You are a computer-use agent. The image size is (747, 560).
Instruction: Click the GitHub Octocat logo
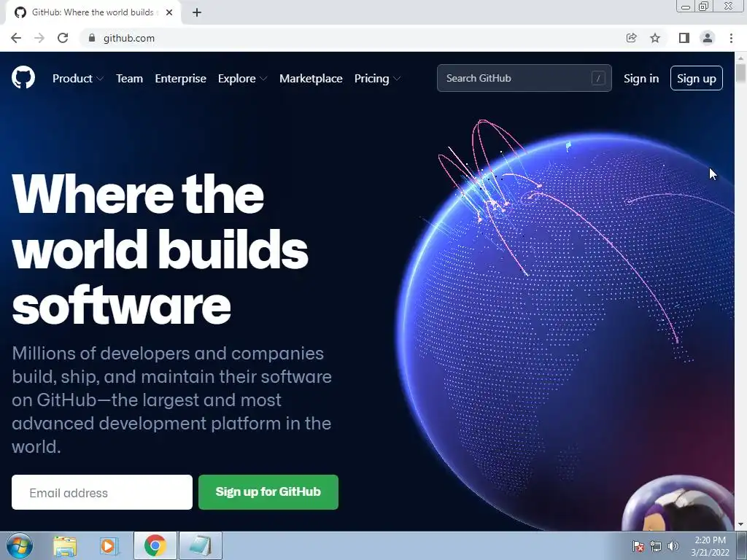pos(23,77)
